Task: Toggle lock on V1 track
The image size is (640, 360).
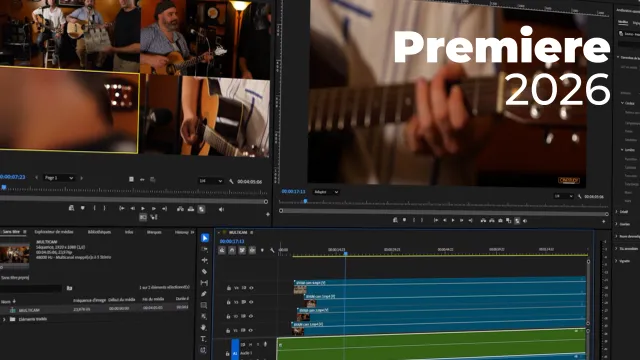Action: click(228, 330)
